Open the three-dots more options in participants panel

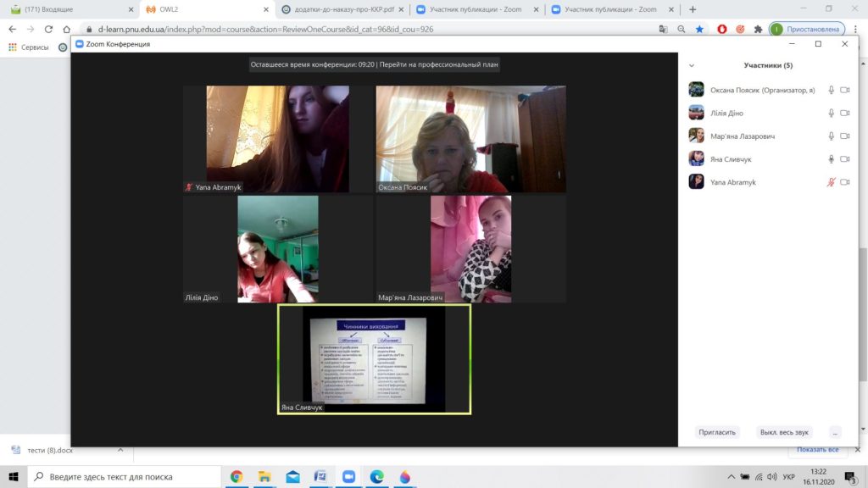835,432
